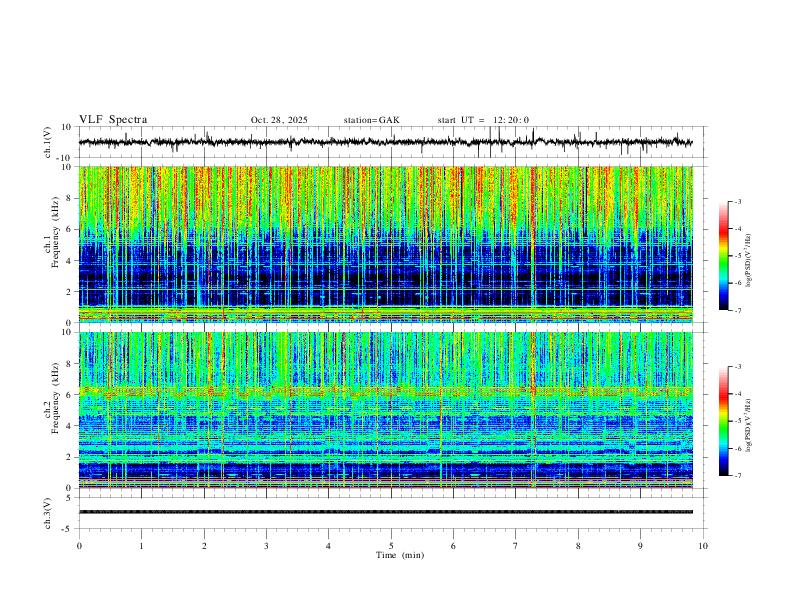Viewport: 792px width, 612px height.
Task: Click the time axis tick label '7'
Action: [516, 546]
